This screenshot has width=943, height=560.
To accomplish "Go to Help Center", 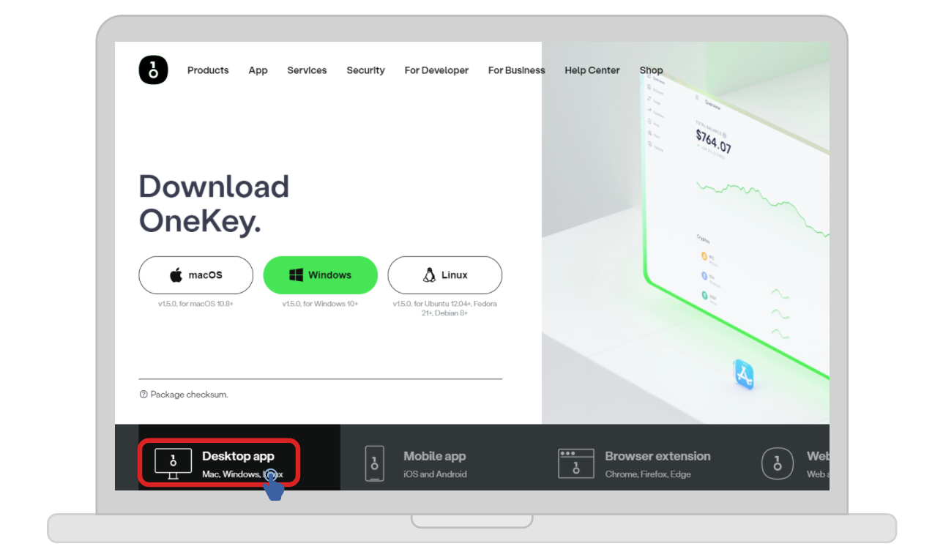I will tap(592, 70).
